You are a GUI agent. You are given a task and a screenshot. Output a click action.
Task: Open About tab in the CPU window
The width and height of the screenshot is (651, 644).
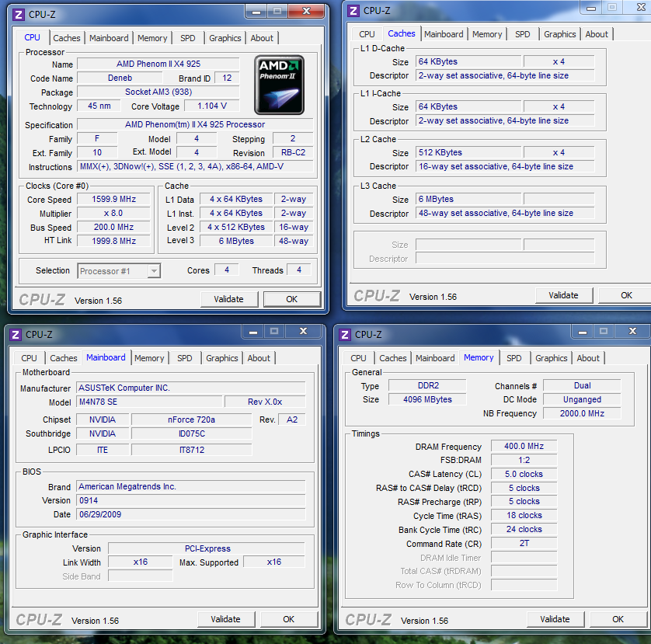click(262, 38)
